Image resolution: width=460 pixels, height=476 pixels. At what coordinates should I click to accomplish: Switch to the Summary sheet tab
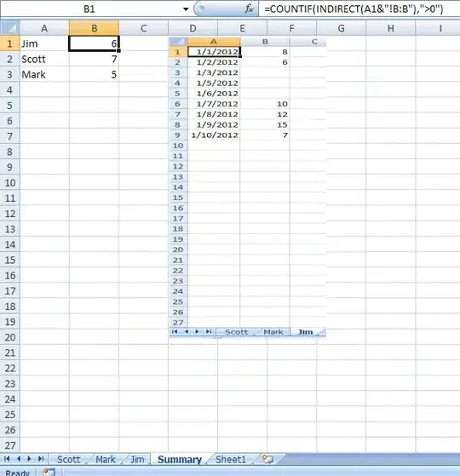click(x=180, y=459)
